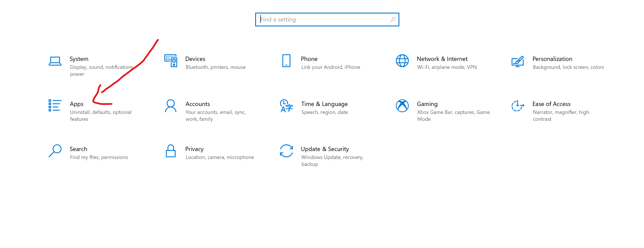The height and width of the screenshot is (248, 644).
Task: Open Update & Security title
Action: [325, 149]
